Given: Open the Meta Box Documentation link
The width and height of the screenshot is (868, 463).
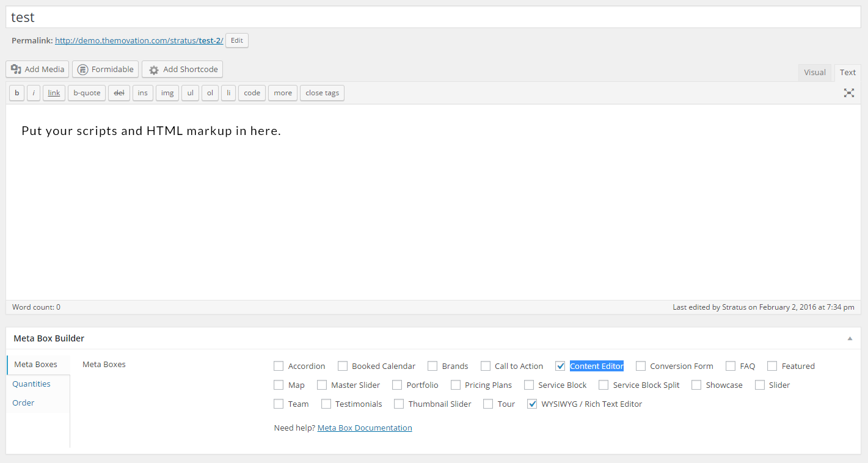Looking at the screenshot, I should (365, 428).
